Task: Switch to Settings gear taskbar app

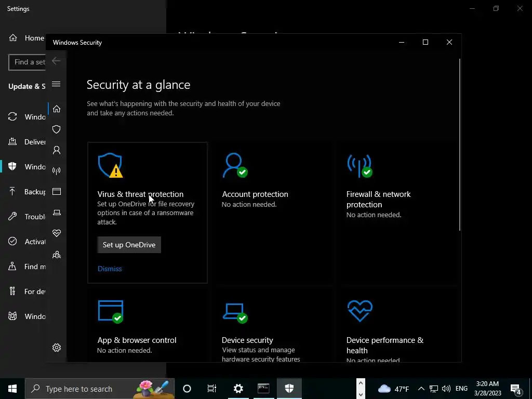Action: [238, 389]
